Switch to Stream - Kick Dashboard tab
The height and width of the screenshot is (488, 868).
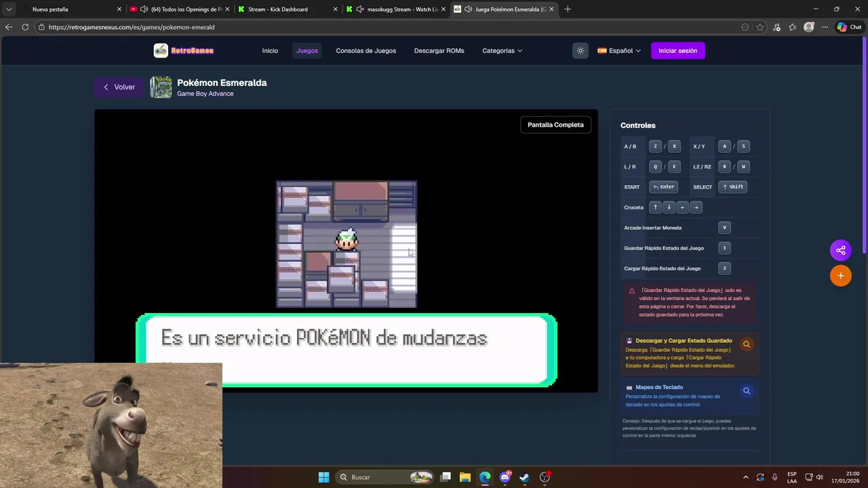tap(288, 9)
